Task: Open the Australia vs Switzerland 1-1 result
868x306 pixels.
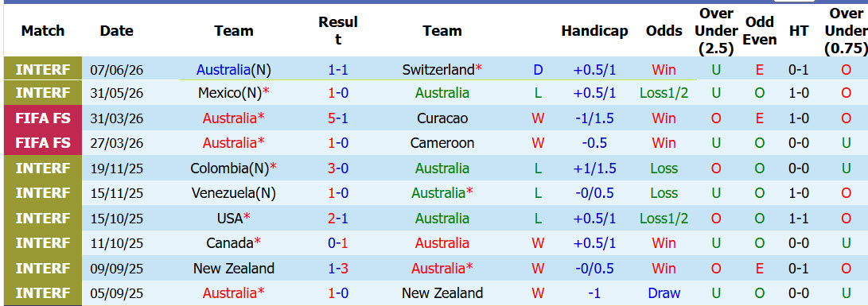Action: tap(337, 70)
